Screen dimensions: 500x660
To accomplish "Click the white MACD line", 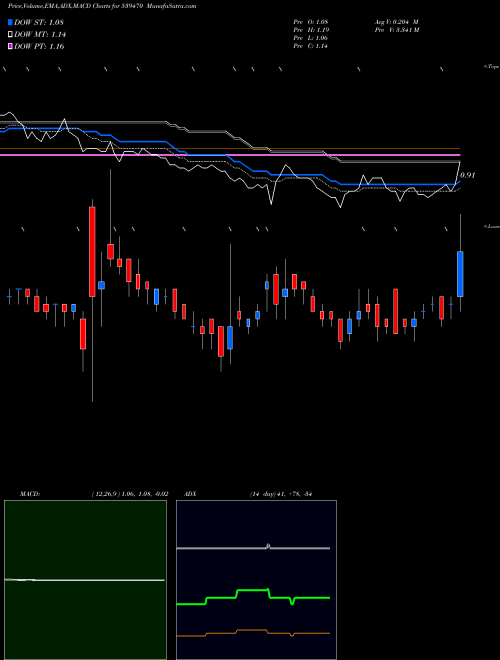I will [x=84, y=580].
